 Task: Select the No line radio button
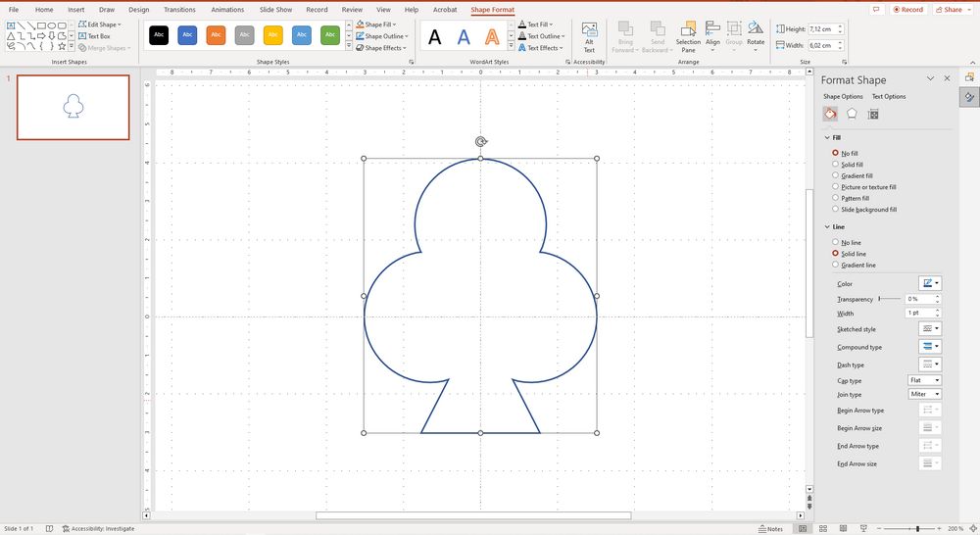[x=835, y=242]
